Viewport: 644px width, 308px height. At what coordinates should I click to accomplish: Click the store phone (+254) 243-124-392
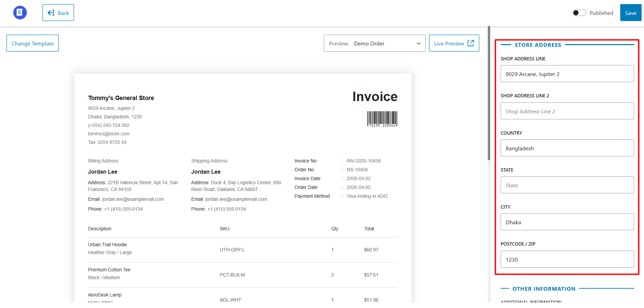click(109, 125)
